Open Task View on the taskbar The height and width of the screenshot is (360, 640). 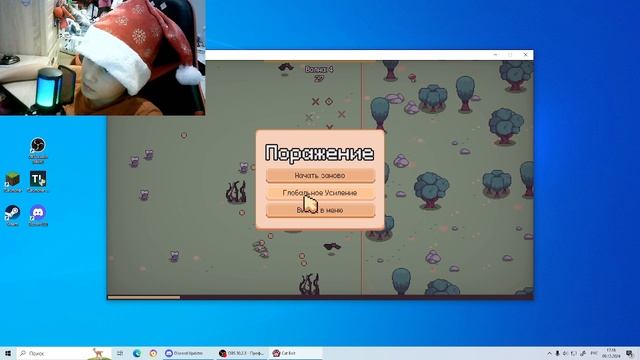coord(120,353)
